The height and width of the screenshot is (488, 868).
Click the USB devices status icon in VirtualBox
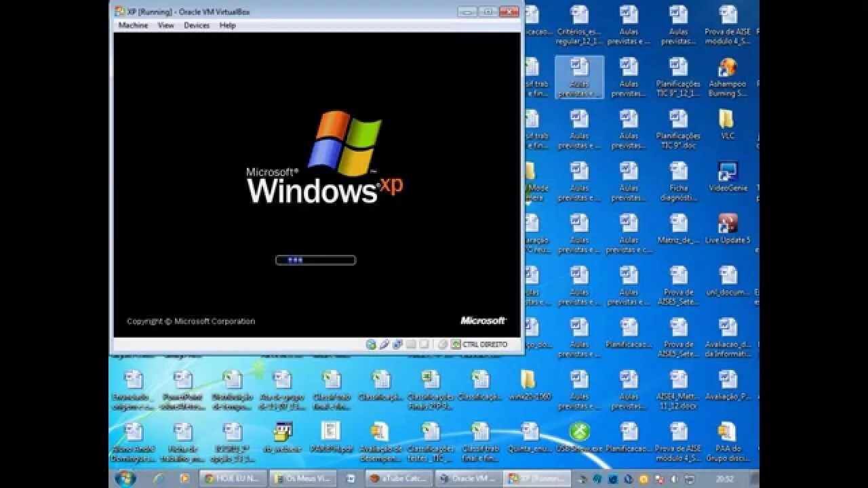tap(384, 344)
